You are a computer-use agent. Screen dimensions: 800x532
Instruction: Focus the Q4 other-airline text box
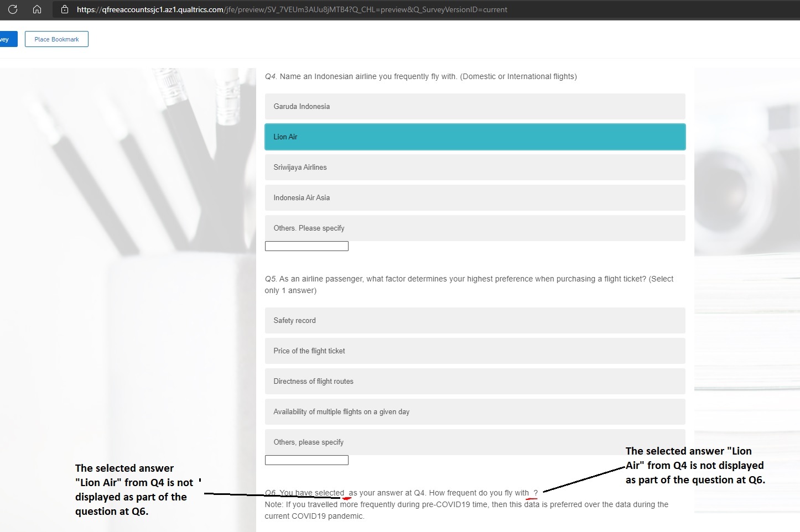coord(307,246)
